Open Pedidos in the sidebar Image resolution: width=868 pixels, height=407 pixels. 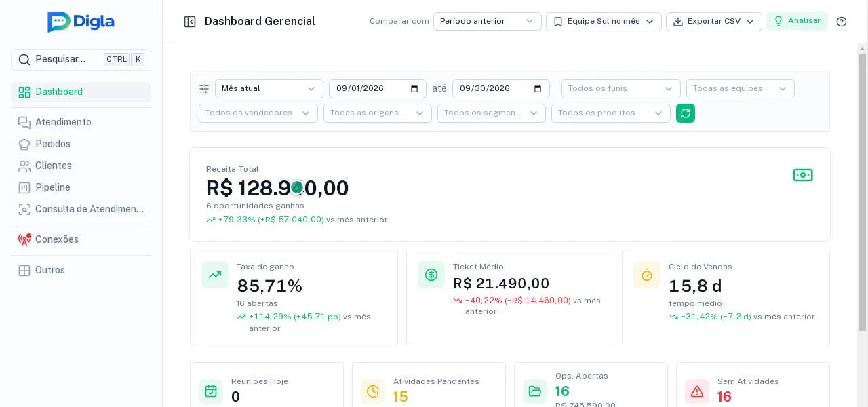pyautogui.click(x=81, y=144)
